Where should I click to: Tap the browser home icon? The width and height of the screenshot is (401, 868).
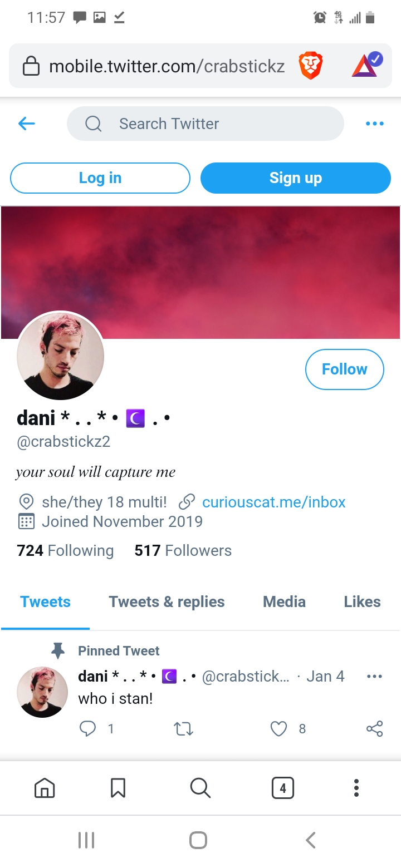[x=45, y=787]
